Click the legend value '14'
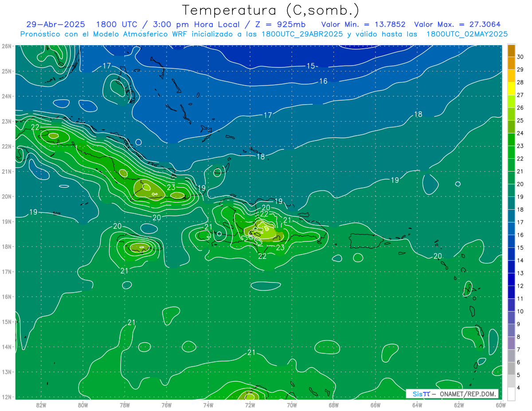This screenshot has width=532, height=411. tap(520, 260)
